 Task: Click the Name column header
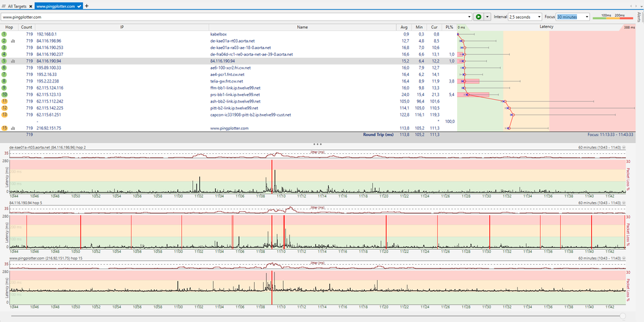tap(302, 27)
